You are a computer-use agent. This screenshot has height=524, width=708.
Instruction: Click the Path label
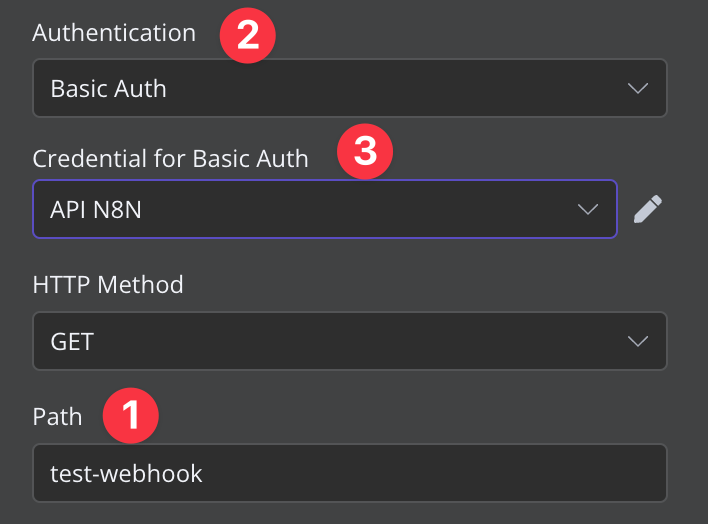click(x=57, y=416)
